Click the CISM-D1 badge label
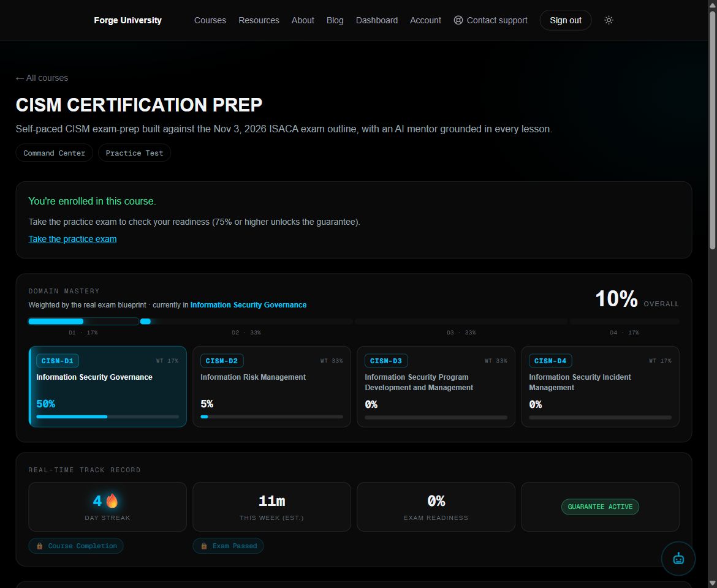 tap(58, 361)
